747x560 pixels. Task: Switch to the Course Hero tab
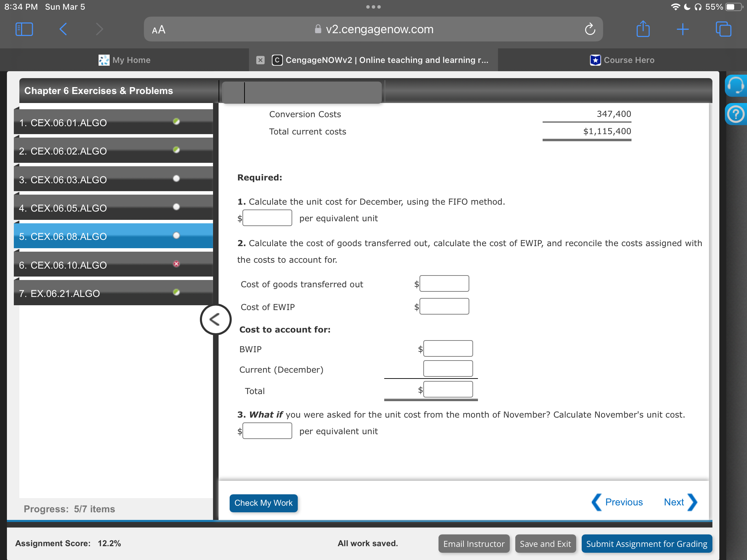click(622, 60)
